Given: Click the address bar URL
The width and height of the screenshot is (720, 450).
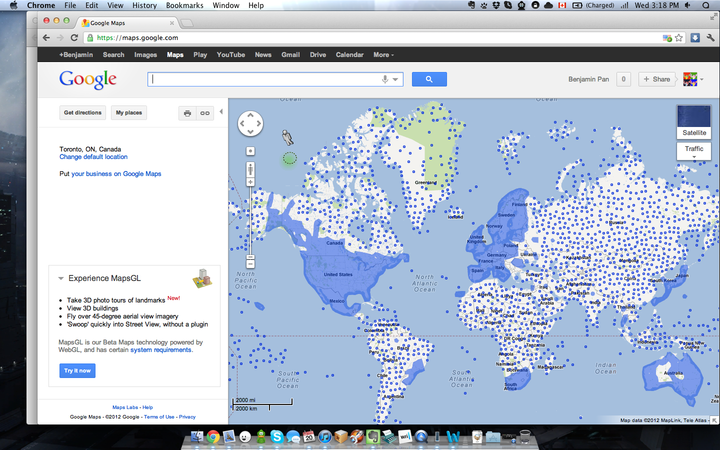Looking at the screenshot, I should click(x=138, y=38).
